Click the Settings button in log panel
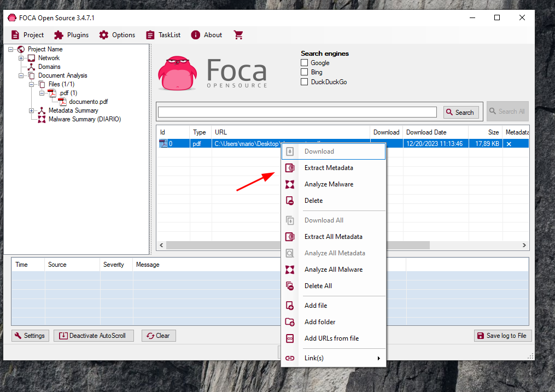This screenshot has width=555, height=392. [30, 336]
